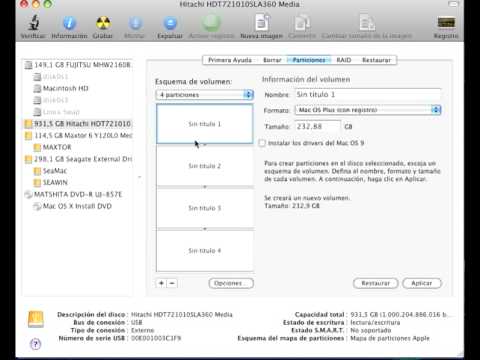Click the help question mark button
The height and width of the screenshot is (360, 480).
coord(36,344)
